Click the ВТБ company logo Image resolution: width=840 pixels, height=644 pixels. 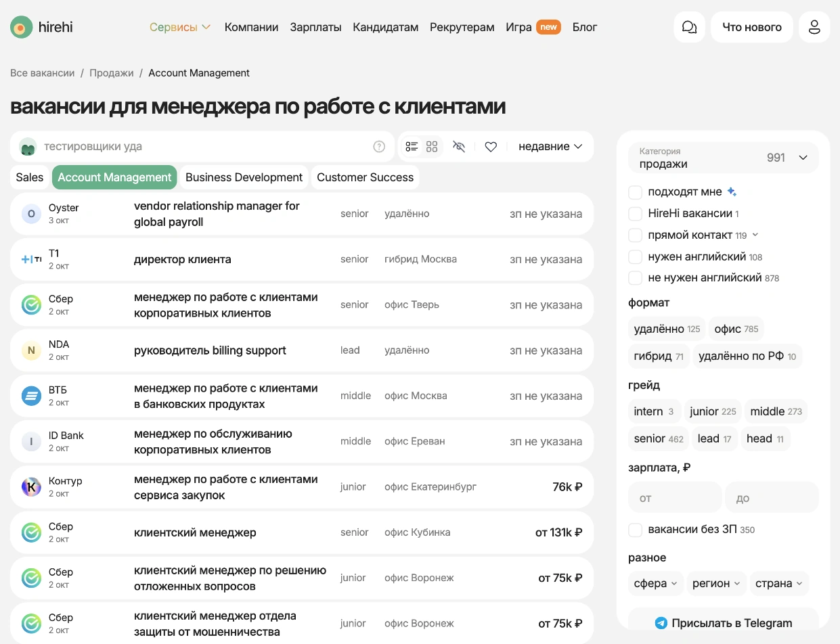click(x=31, y=396)
